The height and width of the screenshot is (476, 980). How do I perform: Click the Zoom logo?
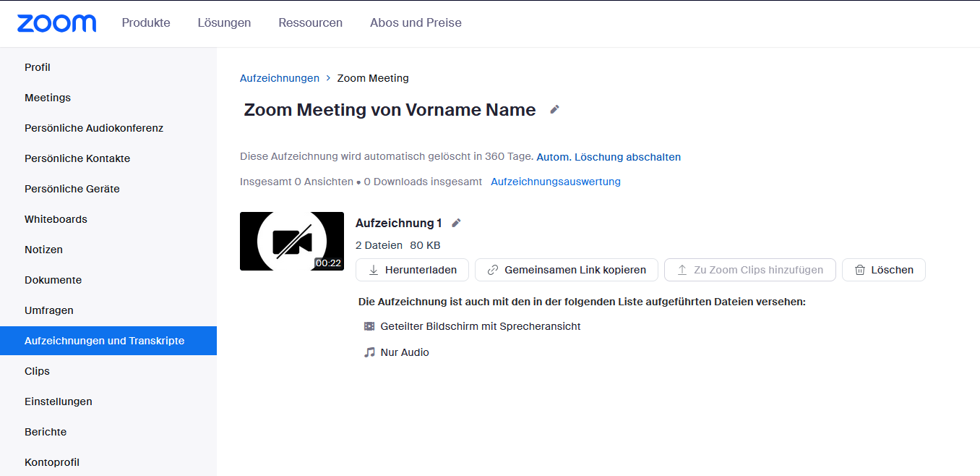coord(56,23)
